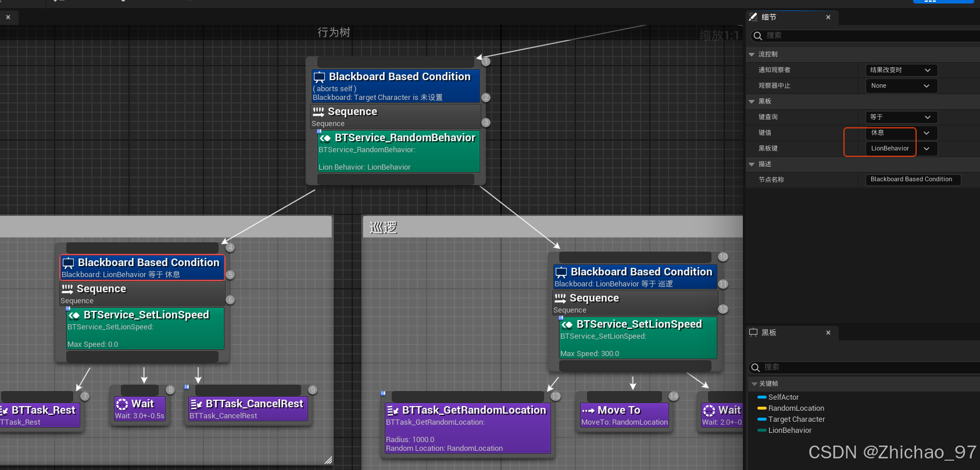This screenshot has height=470, width=980.
Task: Click the LionBehavior key color marker
Action: (x=762, y=430)
